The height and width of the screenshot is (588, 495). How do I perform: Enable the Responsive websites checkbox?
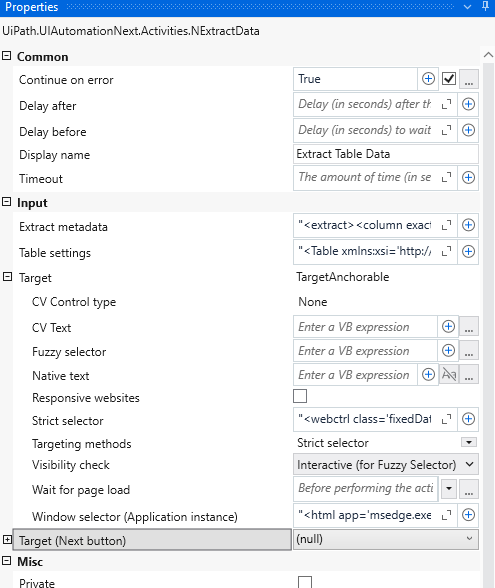300,396
